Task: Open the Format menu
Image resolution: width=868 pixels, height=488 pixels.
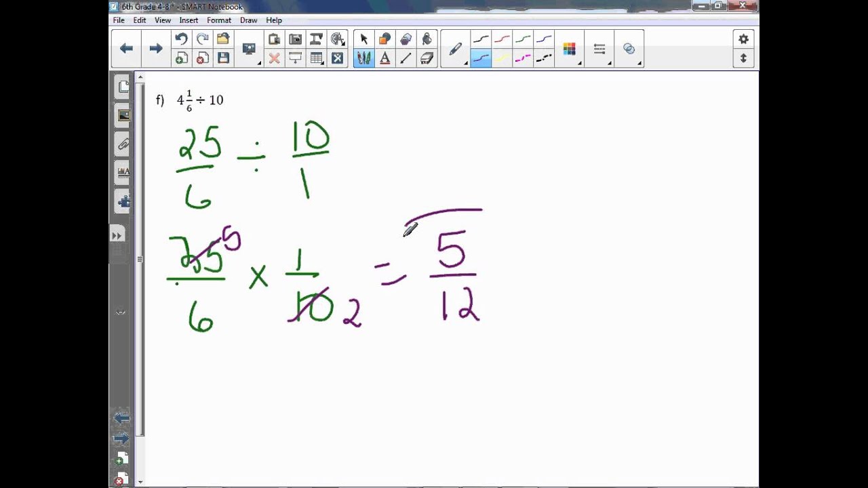Action: 219,20
